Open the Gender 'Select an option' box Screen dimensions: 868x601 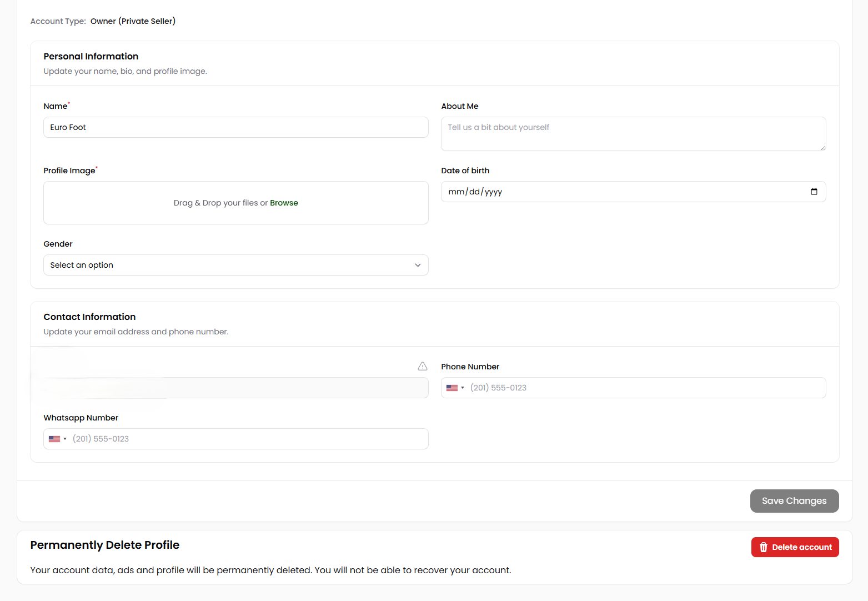coord(222,265)
